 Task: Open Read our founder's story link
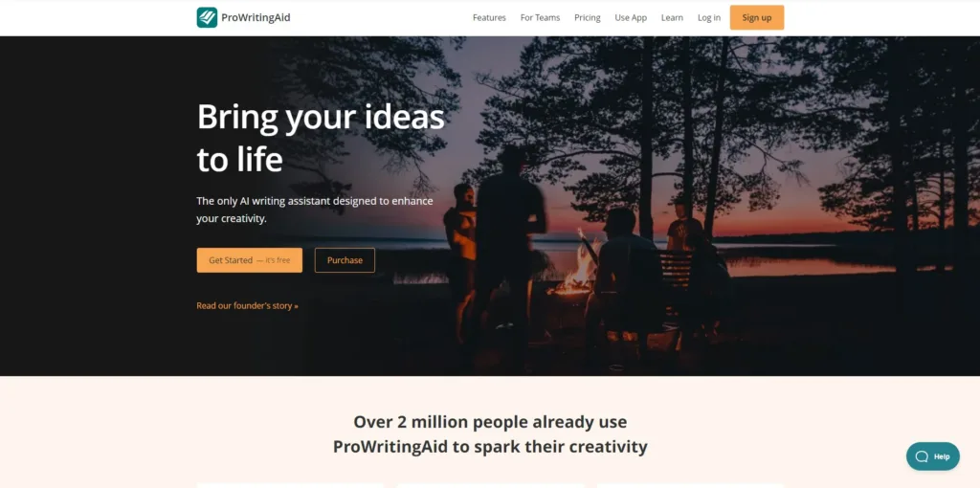pyautogui.click(x=248, y=305)
